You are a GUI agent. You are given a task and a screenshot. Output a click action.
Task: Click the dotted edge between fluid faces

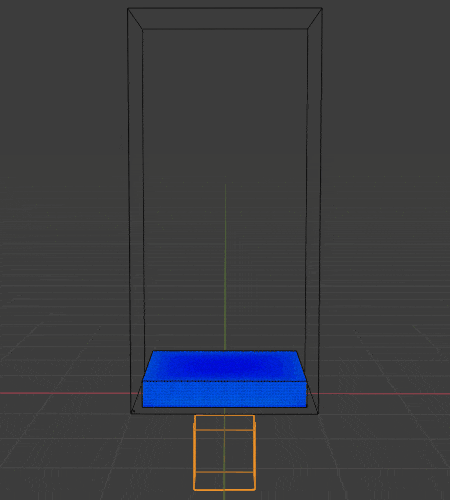224,381
